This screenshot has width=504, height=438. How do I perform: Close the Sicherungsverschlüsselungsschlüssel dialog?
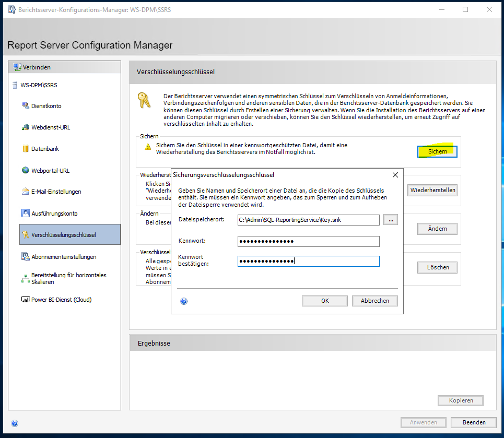pos(395,175)
